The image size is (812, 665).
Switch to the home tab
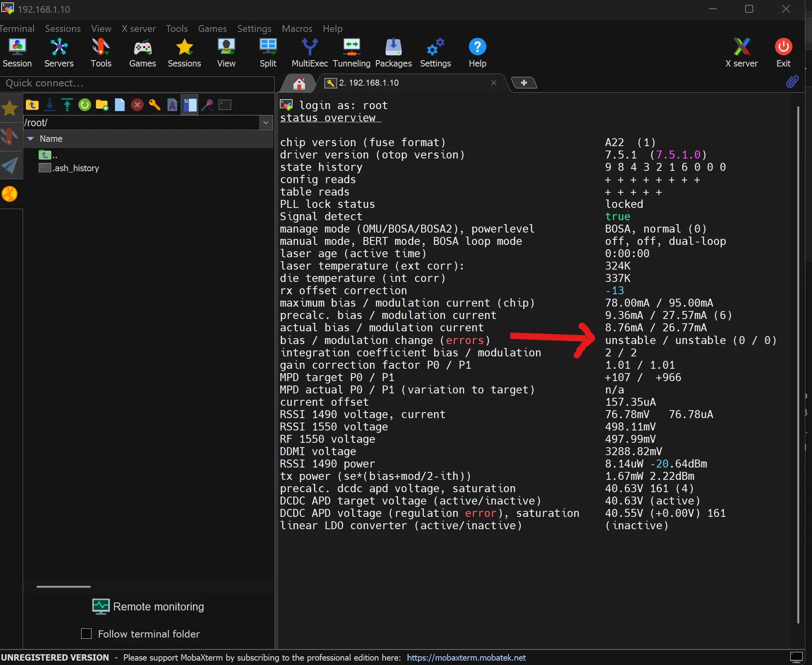pos(299,83)
